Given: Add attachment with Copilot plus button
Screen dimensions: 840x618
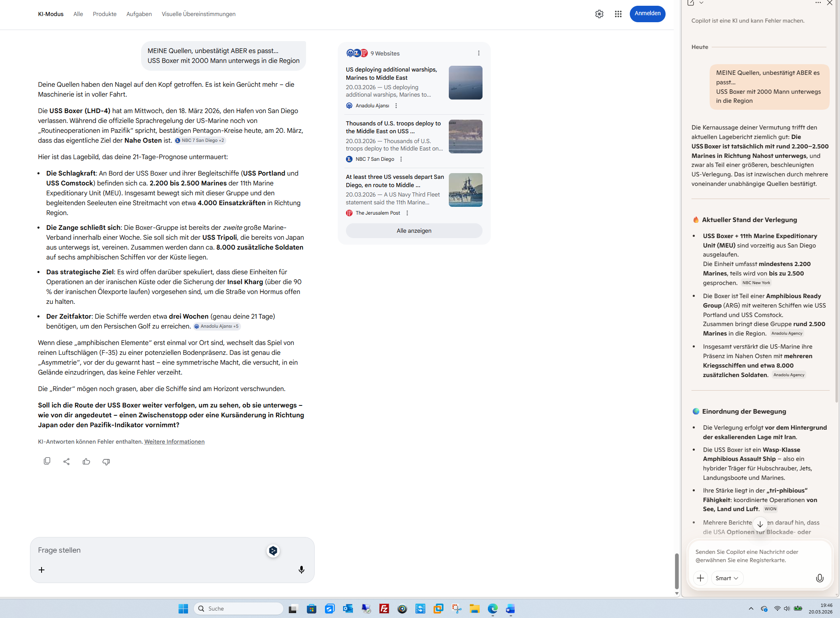Looking at the screenshot, I should pos(701,578).
